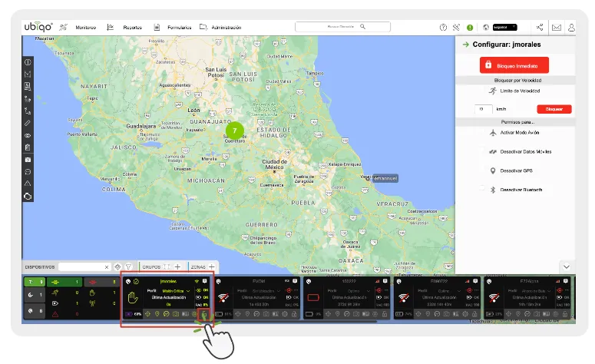Open the español language dropdown
Screen dimensions: 595x364
[504, 28]
